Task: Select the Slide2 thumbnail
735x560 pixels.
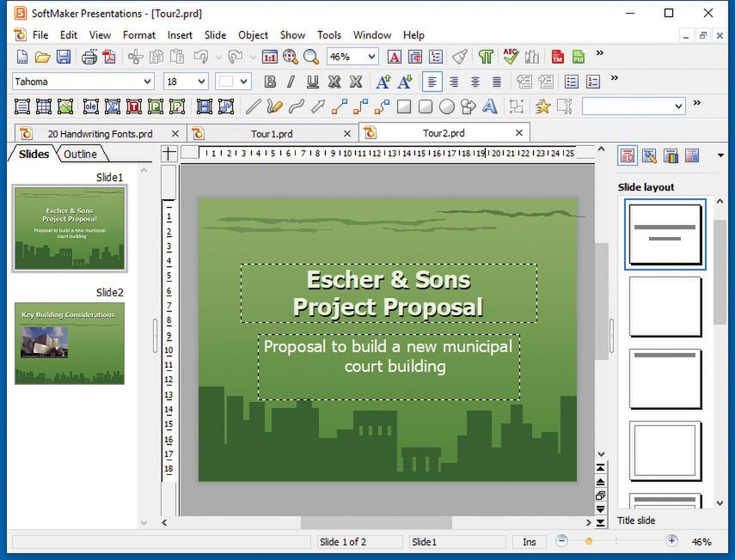Action: click(70, 343)
